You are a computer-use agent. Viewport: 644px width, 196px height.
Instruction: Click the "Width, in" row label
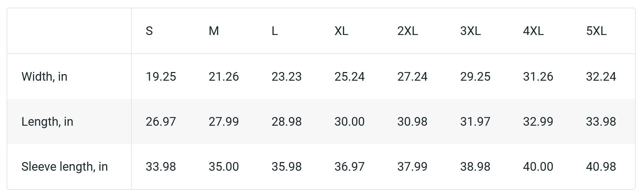click(44, 77)
